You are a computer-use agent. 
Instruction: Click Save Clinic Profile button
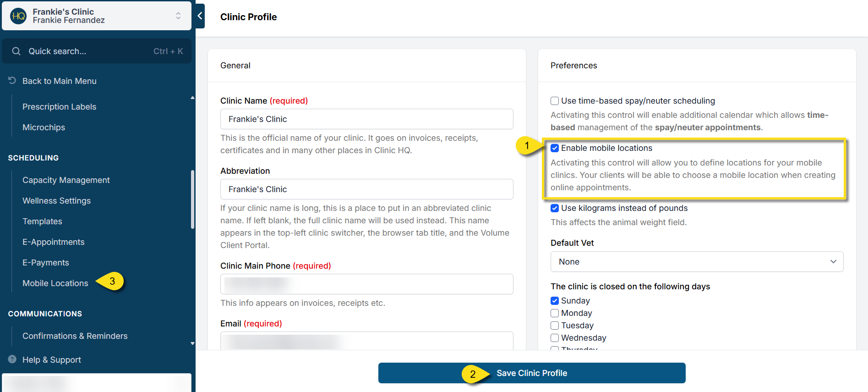(x=532, y=373)
